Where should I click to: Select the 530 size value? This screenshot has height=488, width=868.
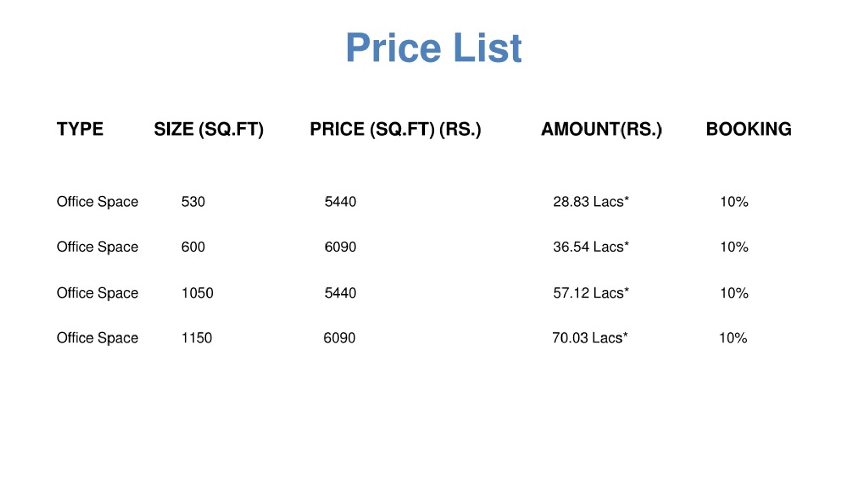(193, 202)
